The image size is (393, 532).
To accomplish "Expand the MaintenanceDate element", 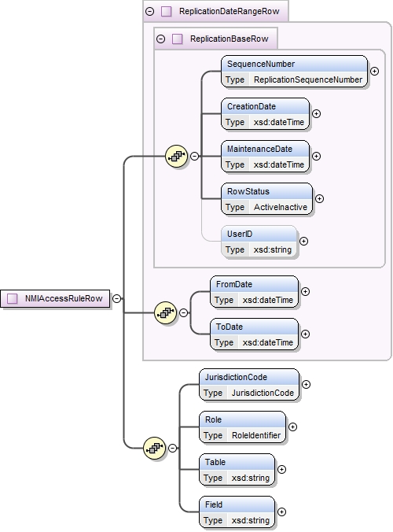I will (x=316, y=156).
